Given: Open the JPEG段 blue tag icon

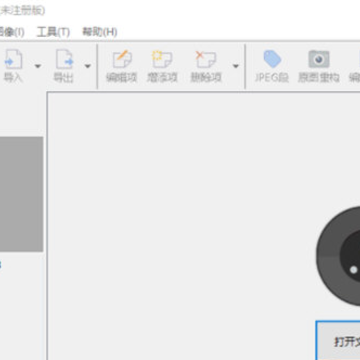Looking at the screenshot, I should tap(272, 66).
